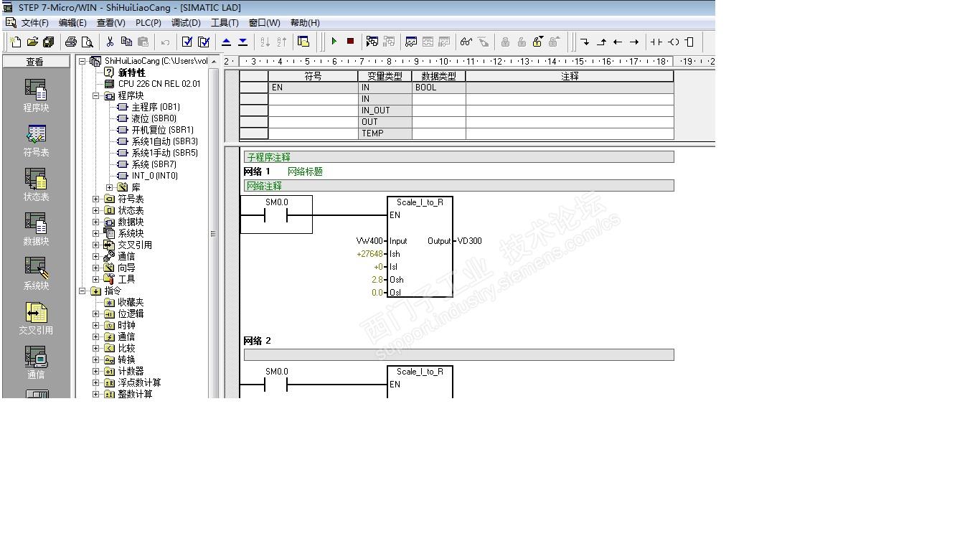Image resolution: width=980 pixels, height=551 pixels.
Task: Expand the 状态表 tree node
Action: tap(96, 210)
